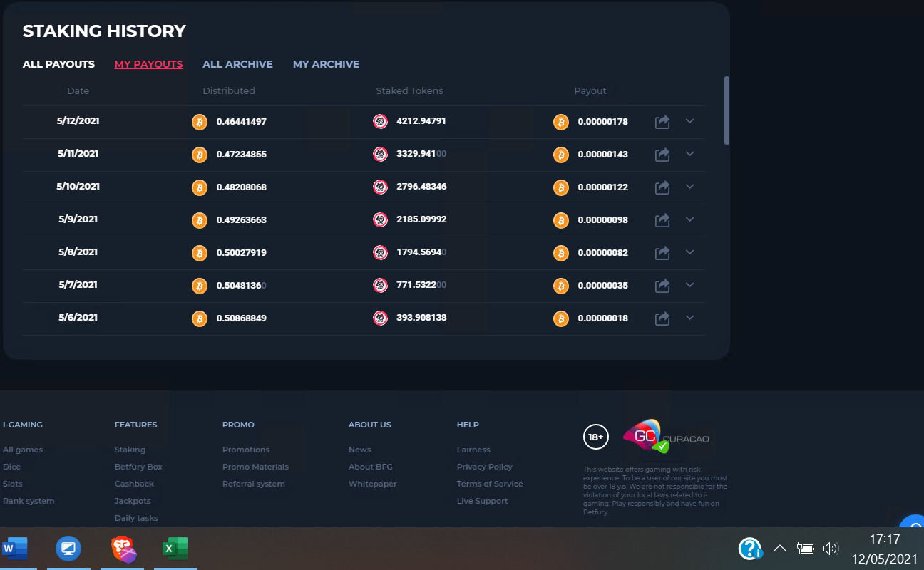Click the help icon in the system tray
924x570 pixels.
tap(751, 549)
